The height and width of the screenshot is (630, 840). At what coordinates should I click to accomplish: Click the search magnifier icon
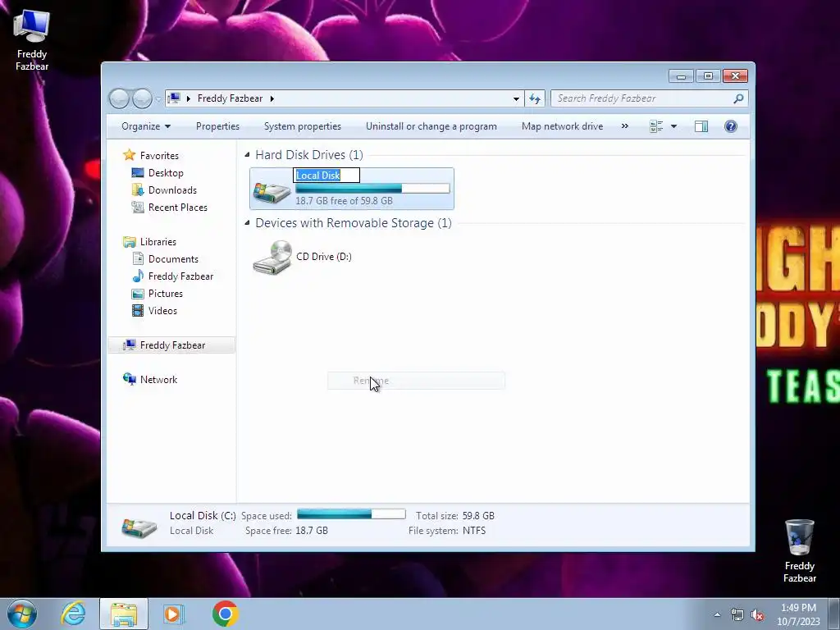(x=738, y=98)
